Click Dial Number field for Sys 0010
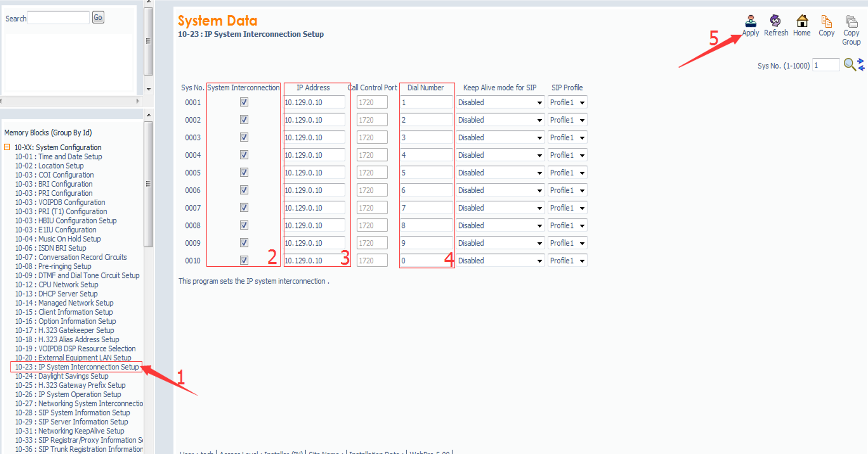The image size is (868, 454). (427, 261)
